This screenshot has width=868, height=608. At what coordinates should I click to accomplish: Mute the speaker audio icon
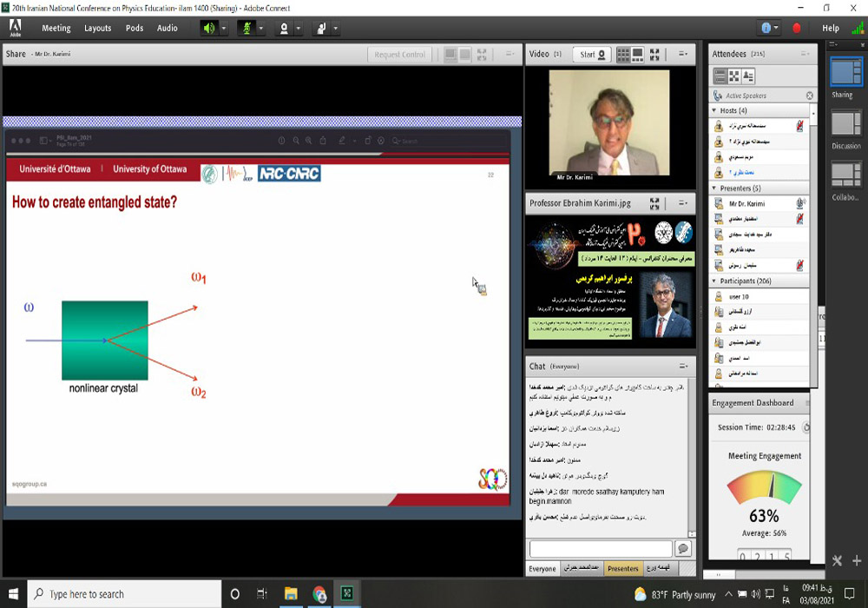click(x=209, y=28)
